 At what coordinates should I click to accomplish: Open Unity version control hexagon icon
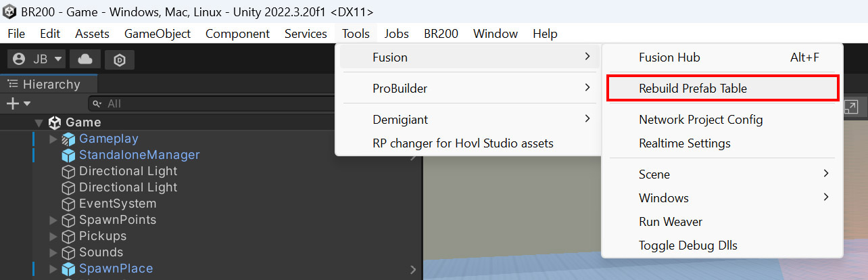click(120, 60)
